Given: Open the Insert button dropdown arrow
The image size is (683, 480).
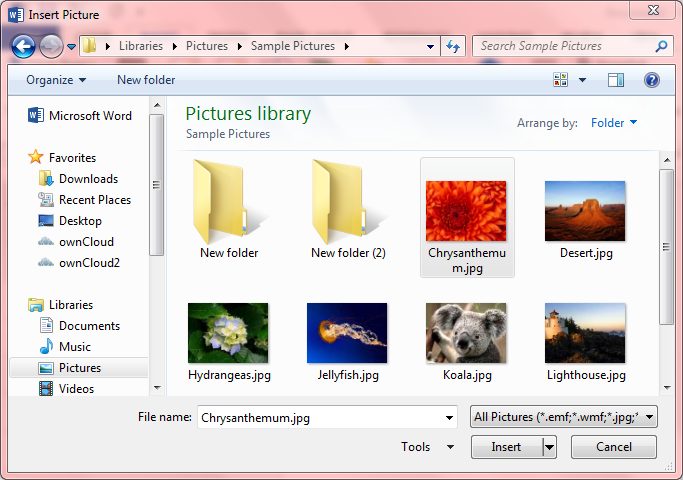Looking at the screenshot, I should 550,447.
